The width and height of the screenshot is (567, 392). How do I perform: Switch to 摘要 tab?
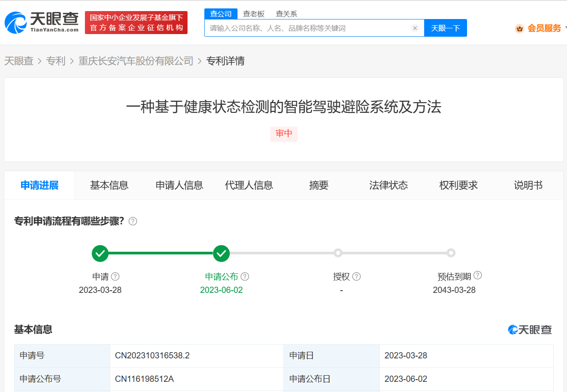pyautogui.click(x=319, y=185)
